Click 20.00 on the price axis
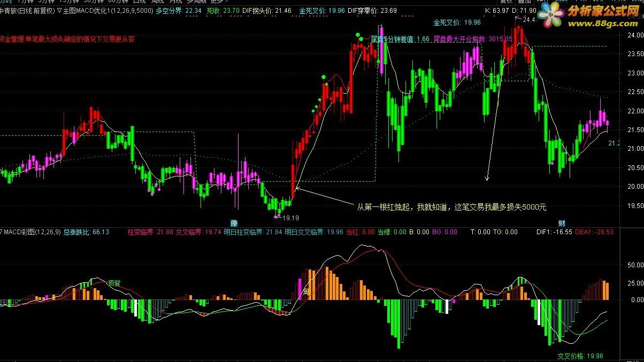Image resolution: width=644 pixels, height=362 pixels. tap(635, 186)
